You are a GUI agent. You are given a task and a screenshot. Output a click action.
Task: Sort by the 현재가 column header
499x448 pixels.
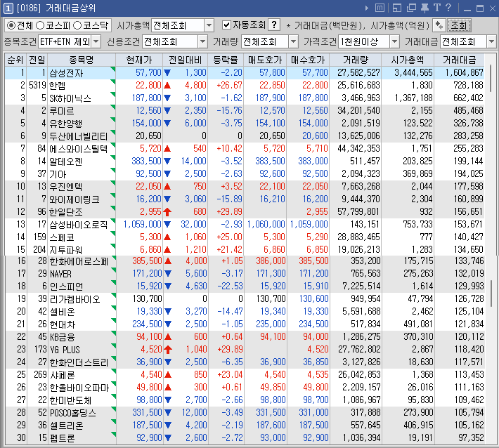point(139,60)
